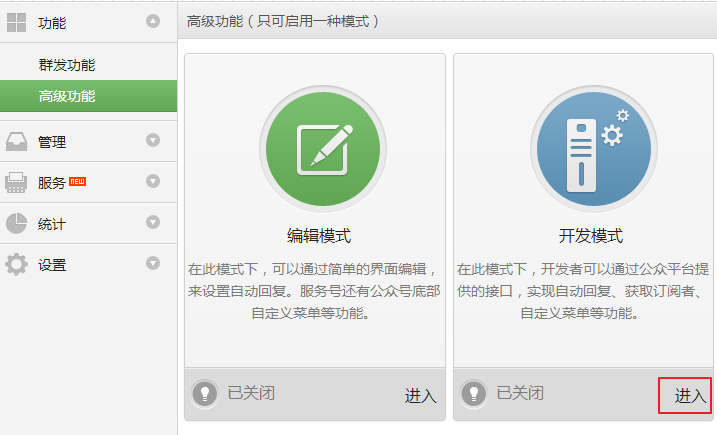
Task: Select the highlighted 高级功能 menu item
Action: [67, 96]
